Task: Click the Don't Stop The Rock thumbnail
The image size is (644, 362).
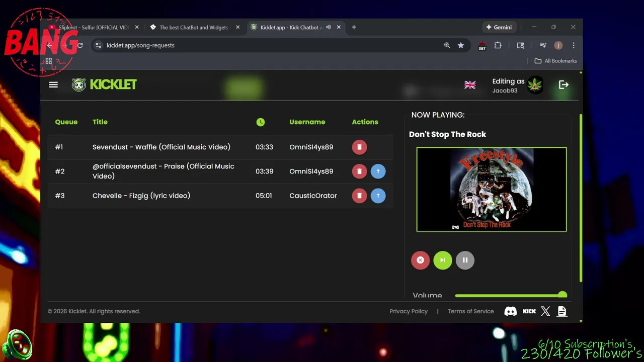Action: click(492, 190)
